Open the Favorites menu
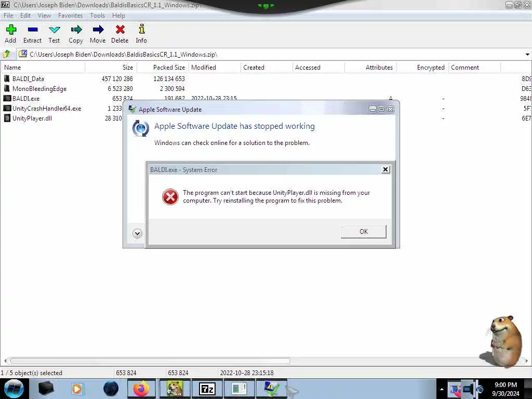Screen dimensions: 532x399 (x=70, y=15)
